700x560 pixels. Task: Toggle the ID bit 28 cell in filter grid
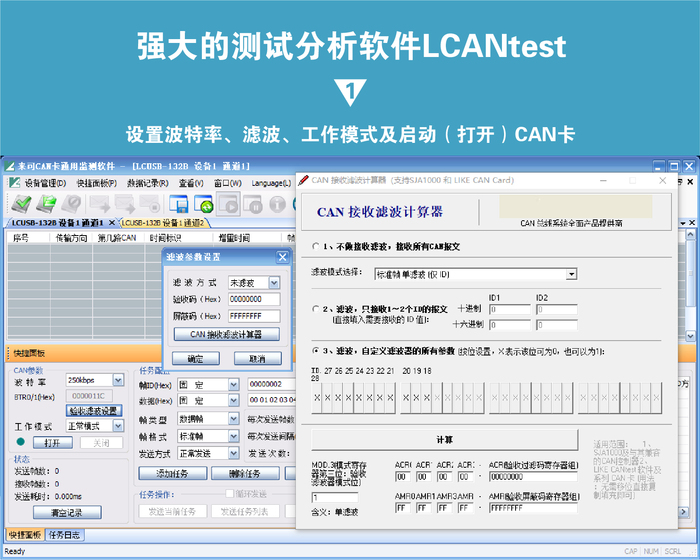pos(317,397)
